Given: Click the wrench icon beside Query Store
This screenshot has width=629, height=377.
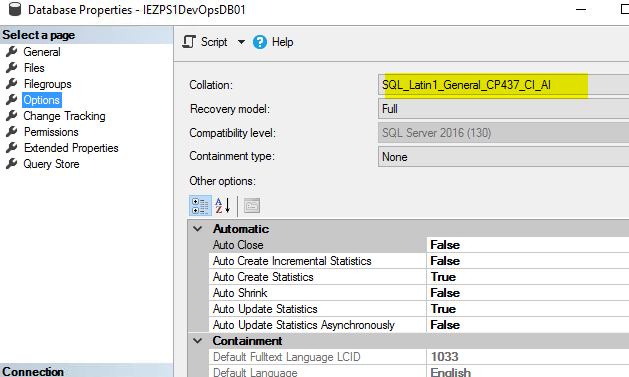Looking at the screenshot, I should (x=12, y=164).
